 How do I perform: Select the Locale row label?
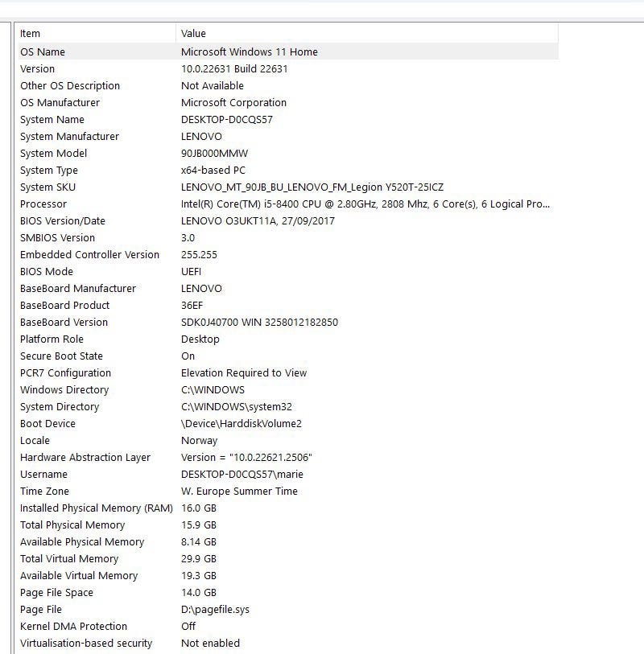click(35, 441)
